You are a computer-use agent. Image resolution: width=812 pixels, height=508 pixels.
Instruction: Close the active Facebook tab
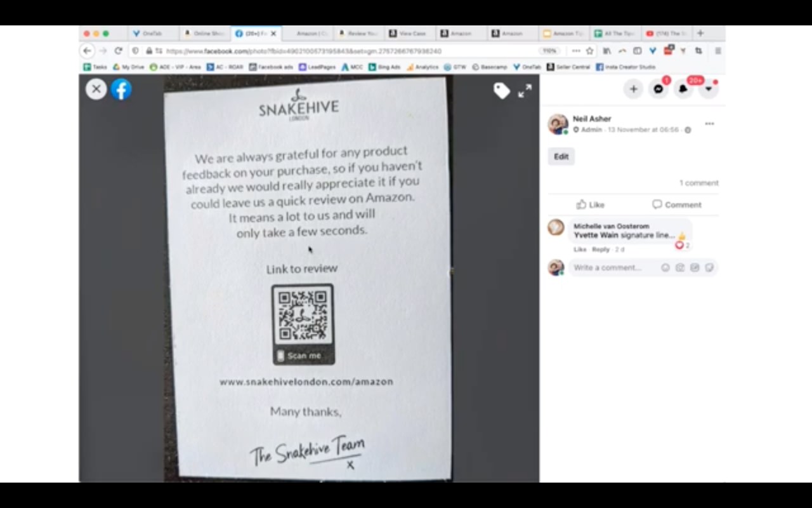(x=273, y=33)
